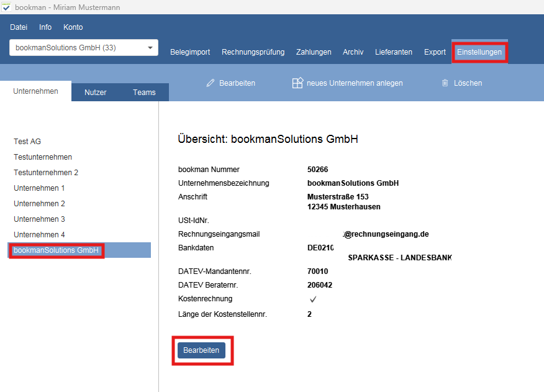Click the new company icon in toolbar
This screenshot has height=392, width=544.
point(297,83)
